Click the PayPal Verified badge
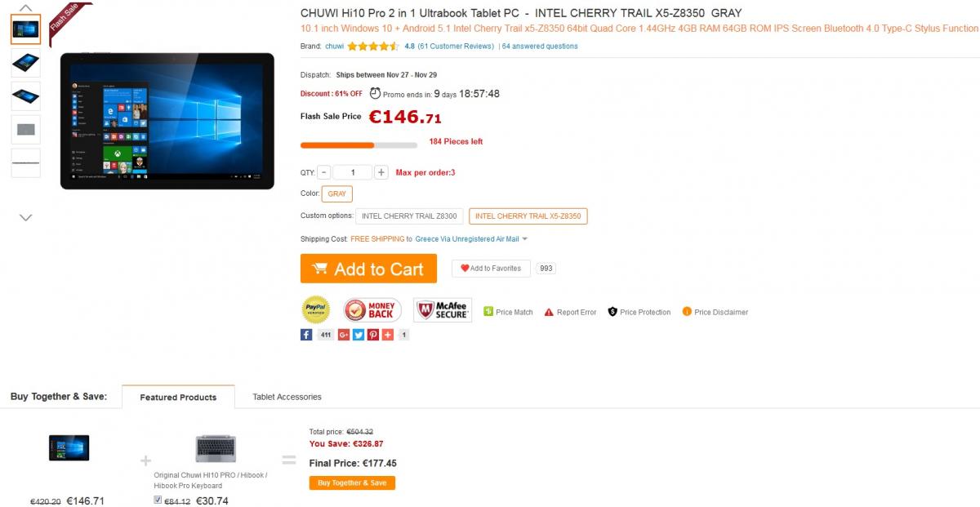The width and height of the screenshot is (980, 507). tap(317, 310)
